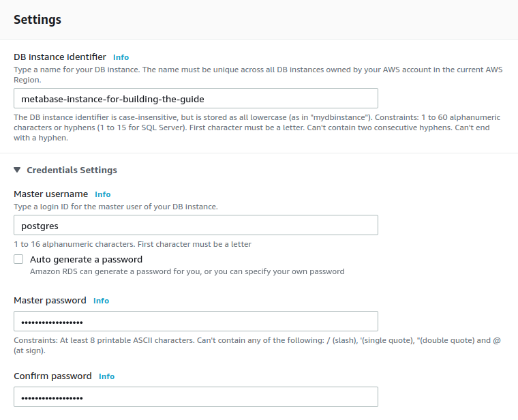
Task: Click the Master username field containing postgres
Action: (x=196, y=225)
